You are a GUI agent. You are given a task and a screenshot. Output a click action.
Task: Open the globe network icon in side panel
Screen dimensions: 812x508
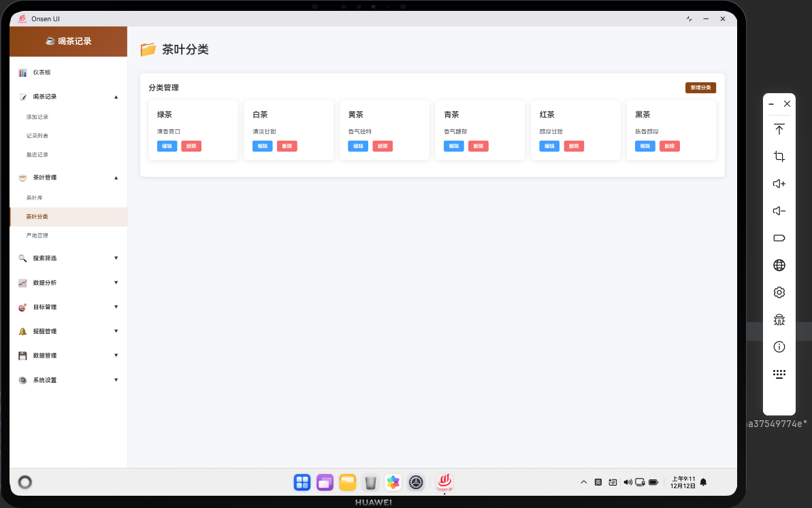pyautogui.click(x=779, y=265)
